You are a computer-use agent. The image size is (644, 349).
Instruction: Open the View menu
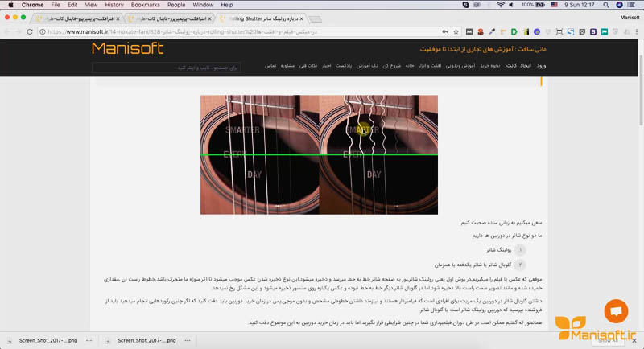91,5
